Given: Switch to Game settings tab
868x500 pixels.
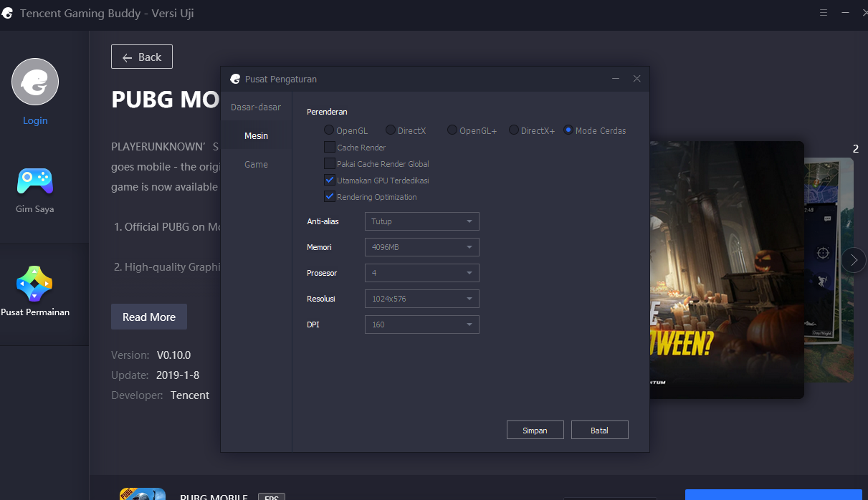Looking at the screenshot, I should pos(256,164).
